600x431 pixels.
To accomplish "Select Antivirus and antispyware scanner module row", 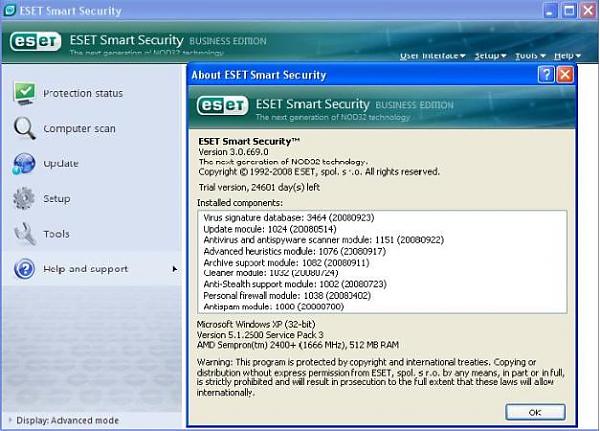I will (324, 240).
